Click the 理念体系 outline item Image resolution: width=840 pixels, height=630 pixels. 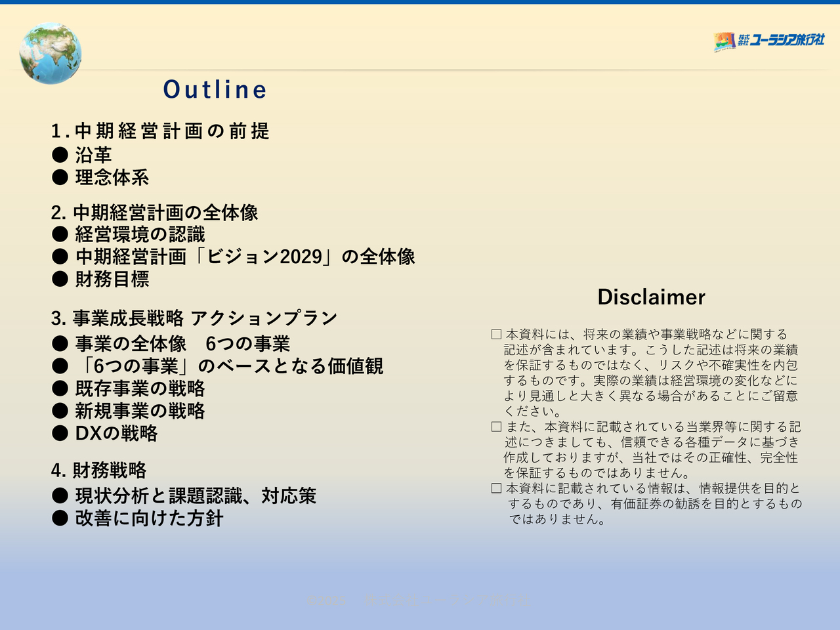[x=112, y=177]
